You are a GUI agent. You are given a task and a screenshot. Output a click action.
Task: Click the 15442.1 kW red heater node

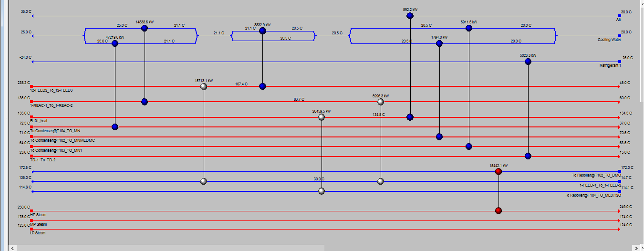coord(499,171)
